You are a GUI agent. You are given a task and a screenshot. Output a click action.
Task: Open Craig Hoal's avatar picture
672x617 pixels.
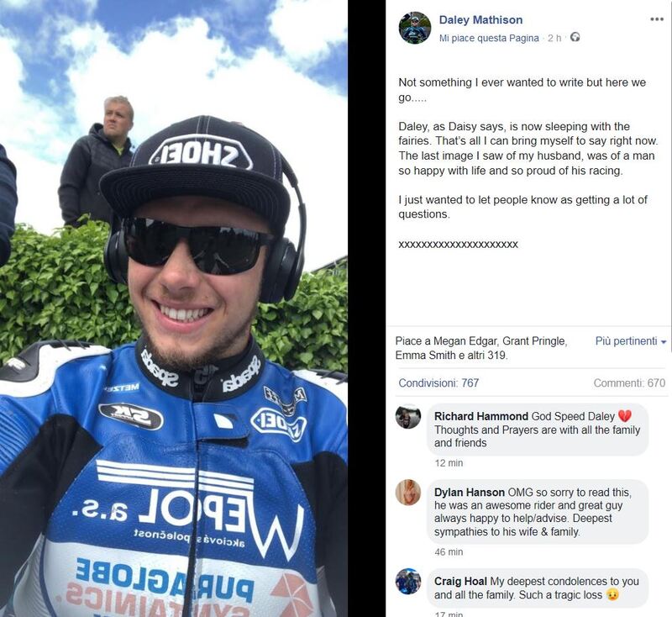pos(408,581)
